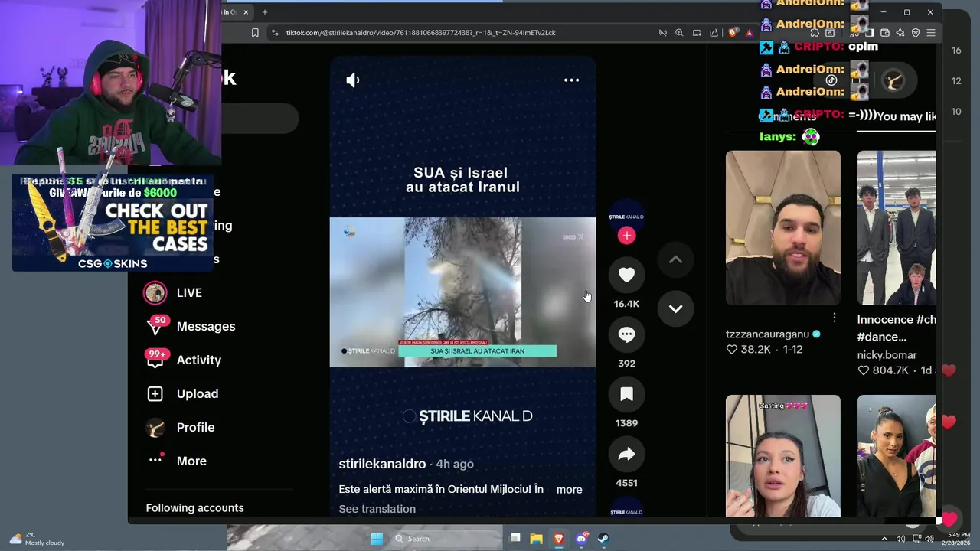This screenshot has width=980, height=551.
Task: Open options dots beside tzzzancauraganu
Action: [834, 318]
